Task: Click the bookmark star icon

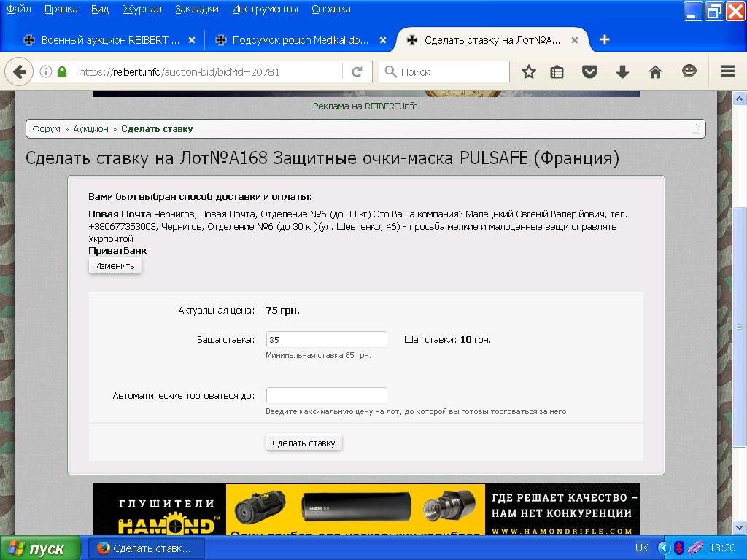Action: click(528, 72)
